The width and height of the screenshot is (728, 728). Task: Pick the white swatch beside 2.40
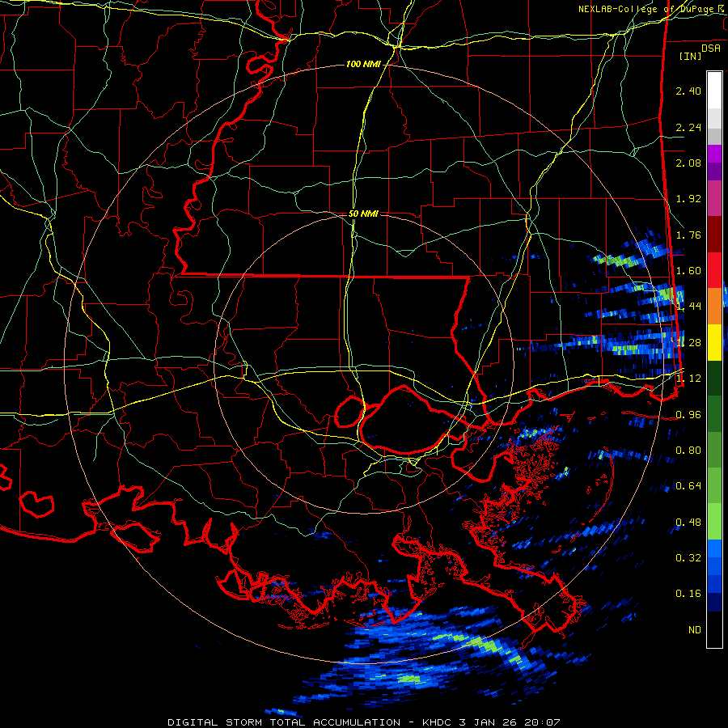point(714,91)
